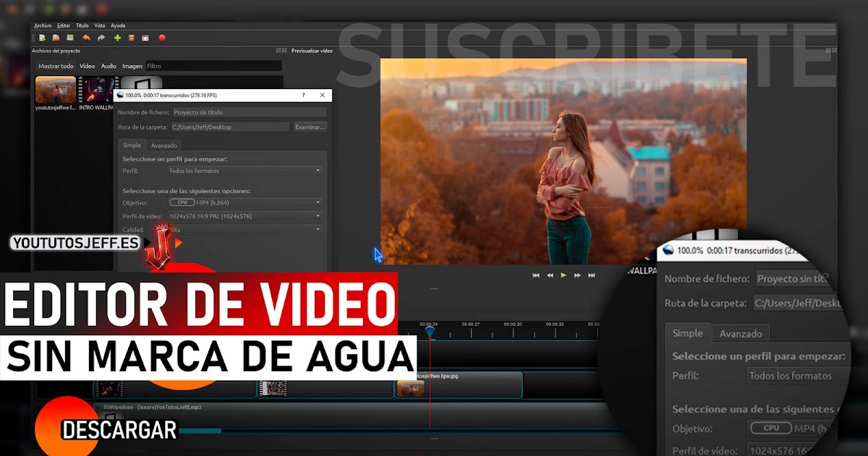Click the blue timeline playhead marker
The width and height of the screenshot is (868, 456).
(429, 332)
